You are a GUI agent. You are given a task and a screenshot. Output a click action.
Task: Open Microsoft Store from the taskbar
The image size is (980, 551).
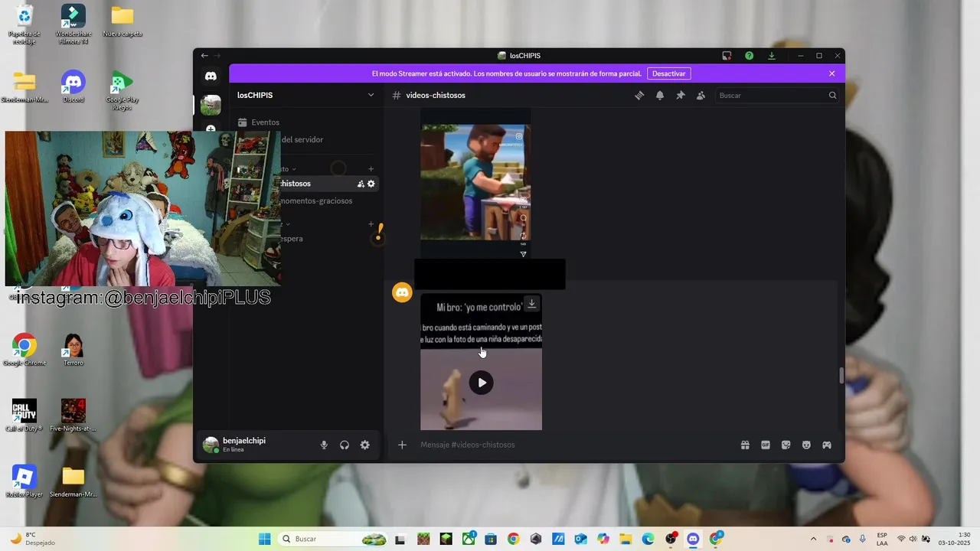[491, 539]
